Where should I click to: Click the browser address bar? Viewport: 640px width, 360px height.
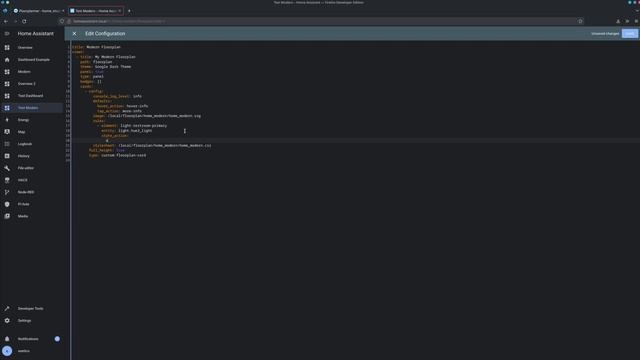(322, 21)
